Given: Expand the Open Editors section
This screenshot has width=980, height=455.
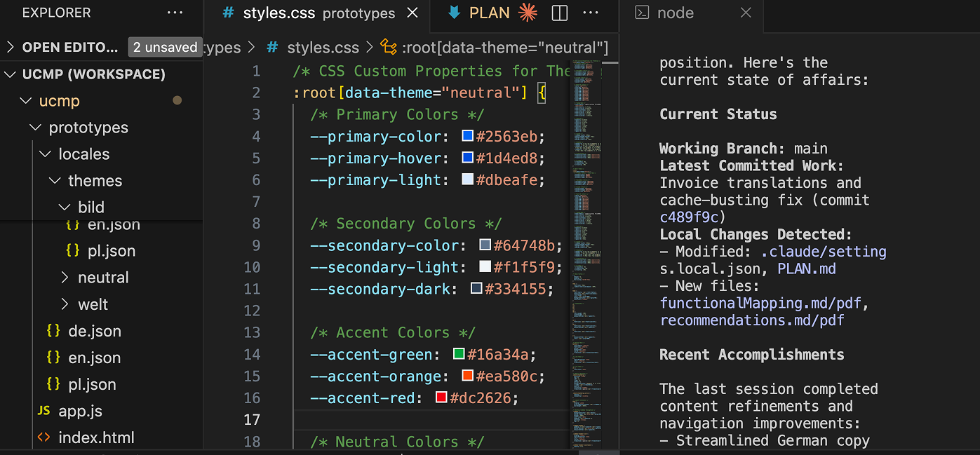Looking at the screenshot, I should (x=10, y=47).
